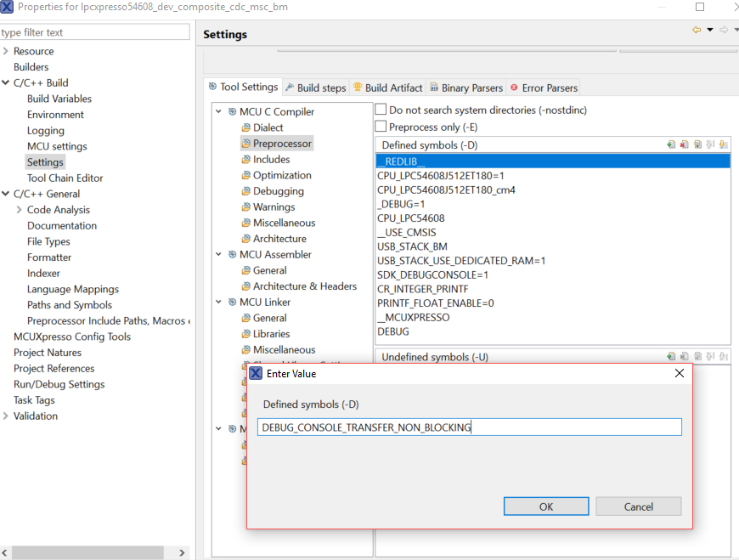
Task: Select Architecture & Headers under MCU Assembler
Action: 305,286
